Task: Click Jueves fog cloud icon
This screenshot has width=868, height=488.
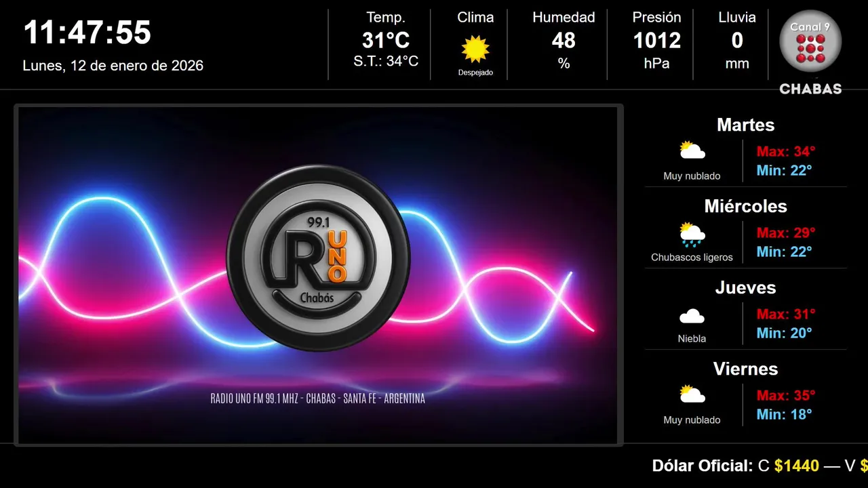Action: pos(692,316)
